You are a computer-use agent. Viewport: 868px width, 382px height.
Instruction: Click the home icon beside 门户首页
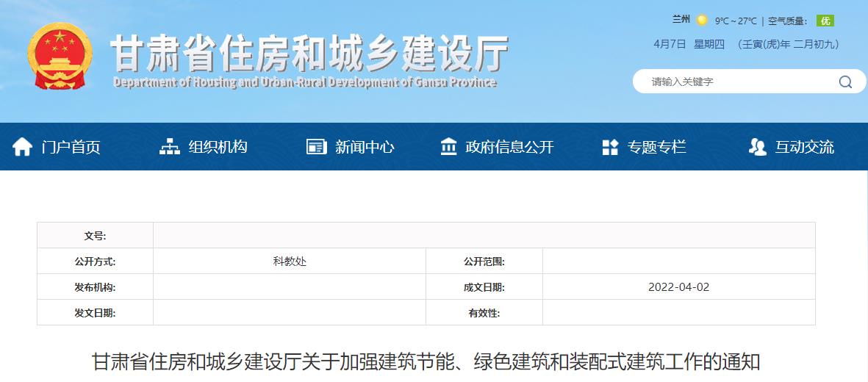pos(22,147)
